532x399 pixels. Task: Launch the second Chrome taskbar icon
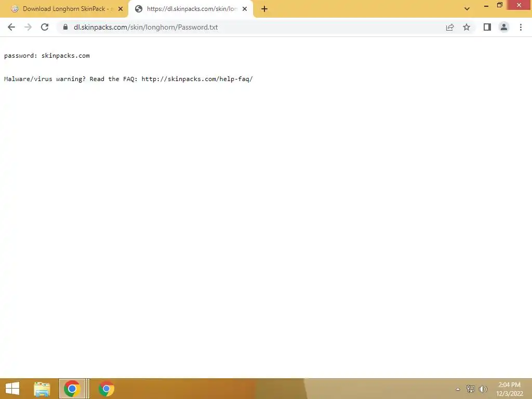[106, 389]
